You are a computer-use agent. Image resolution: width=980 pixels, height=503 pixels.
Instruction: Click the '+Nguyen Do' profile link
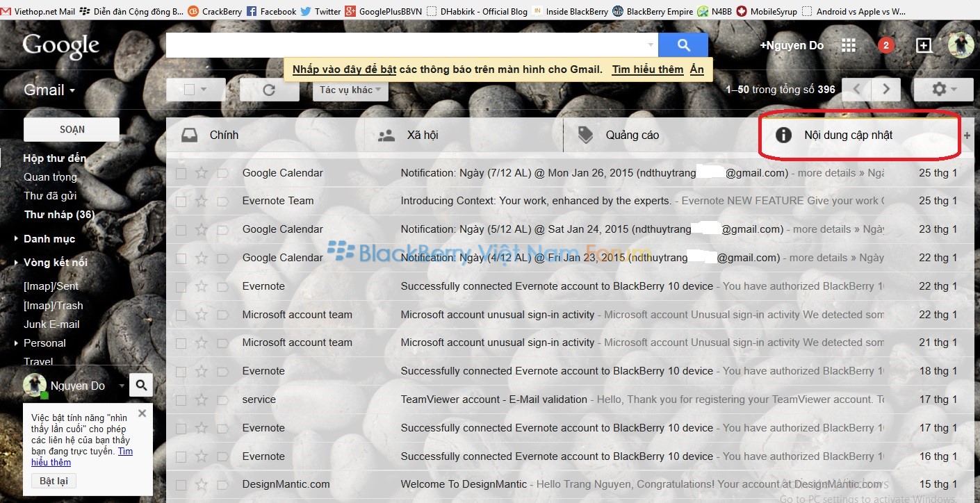point(792,45)
